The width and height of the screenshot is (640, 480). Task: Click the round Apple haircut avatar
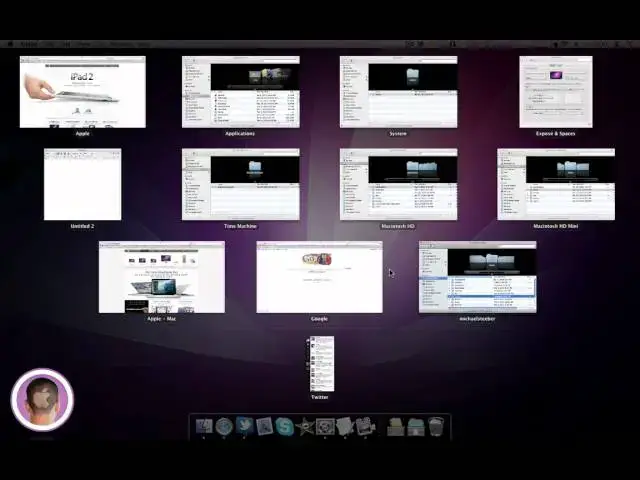point(42,400)
